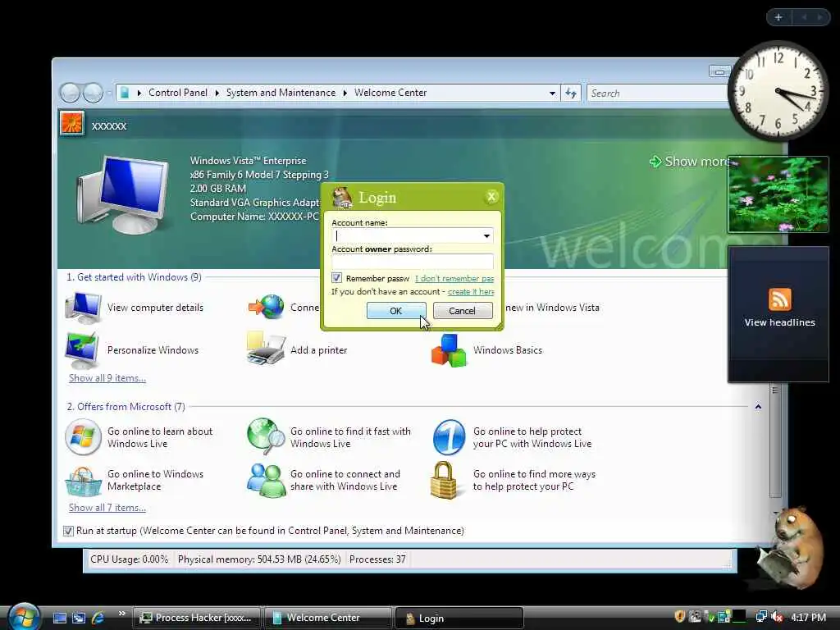Image resolution: width=840 pixels, height=630 pixels.
Task: Expand arrow after Control Panel breadcrumb
Action: coord(217,94)
